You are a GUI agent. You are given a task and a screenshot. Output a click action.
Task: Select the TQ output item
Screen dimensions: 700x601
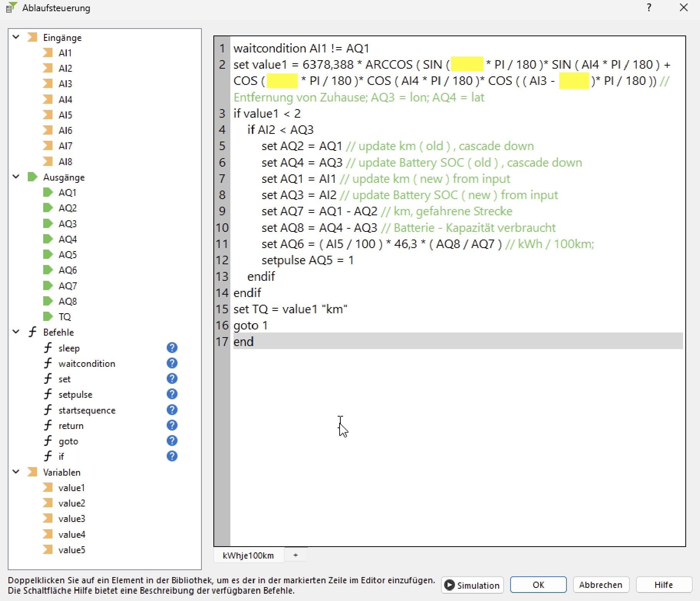tap(64, 317)
